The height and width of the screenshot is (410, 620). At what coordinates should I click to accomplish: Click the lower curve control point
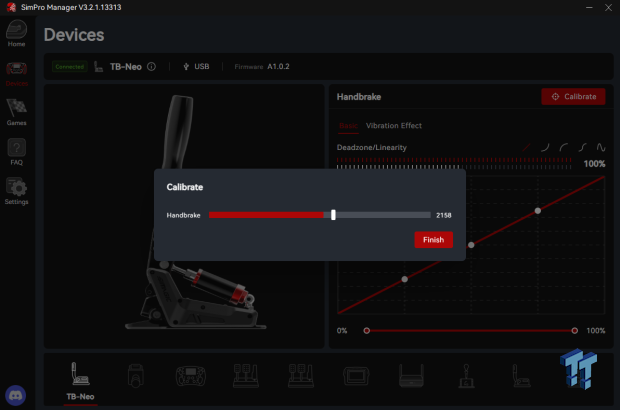click(x=405, y=279)
